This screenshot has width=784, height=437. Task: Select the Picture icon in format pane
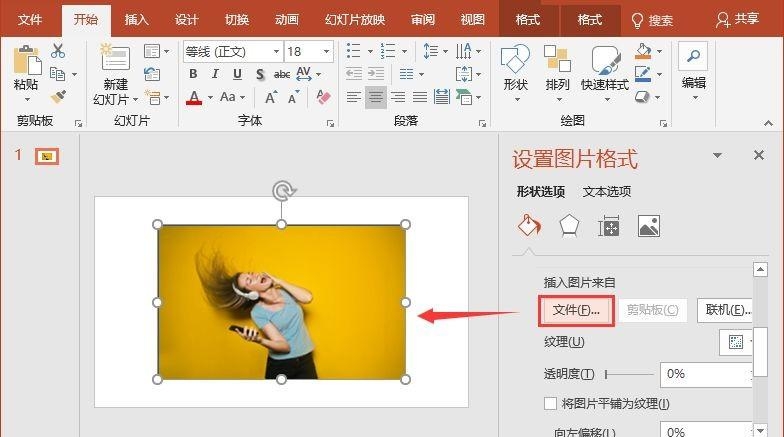point(648,226)
